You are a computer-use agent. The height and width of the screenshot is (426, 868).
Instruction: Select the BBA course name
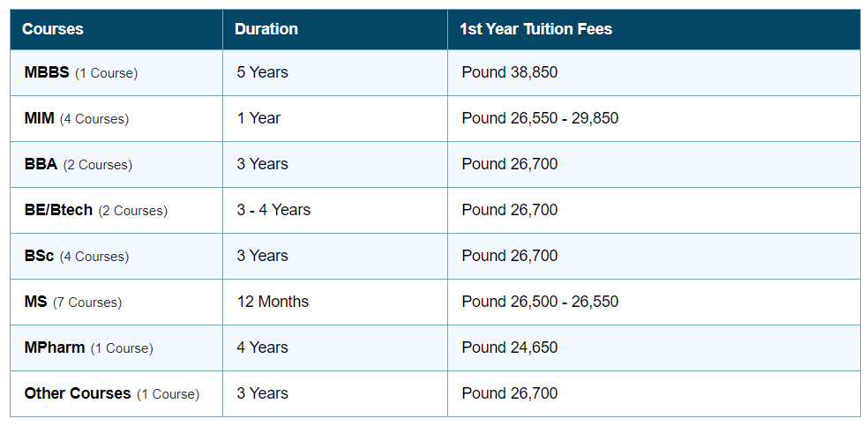(x=41, y=164)
